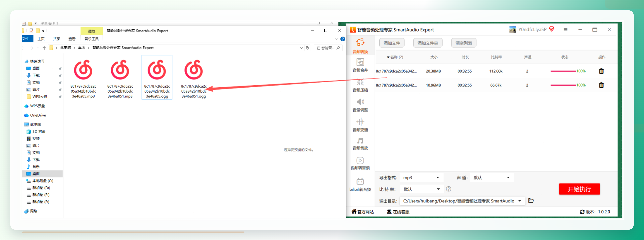Viewport: 644px width, 240px height.
Task: Open the 声道 channel dropdown
Action: pyautogui.click(x=492, y=177)
